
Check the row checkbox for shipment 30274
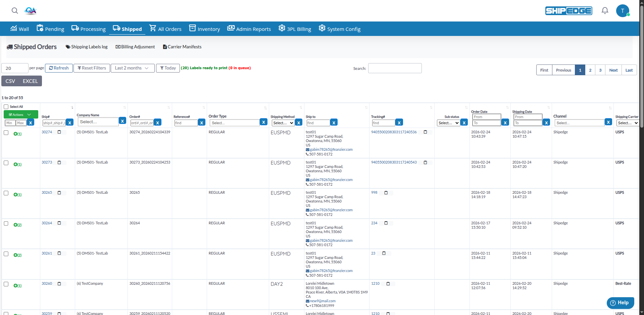point(6,133)
